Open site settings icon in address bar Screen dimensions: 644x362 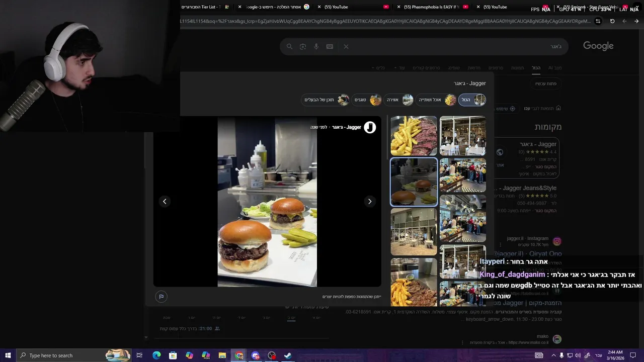click(x=598, y=21)
